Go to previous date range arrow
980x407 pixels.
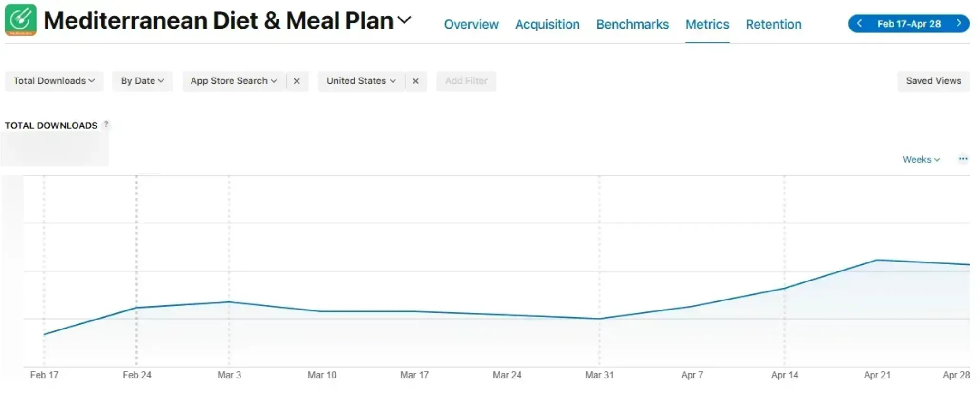pos(859,23)
